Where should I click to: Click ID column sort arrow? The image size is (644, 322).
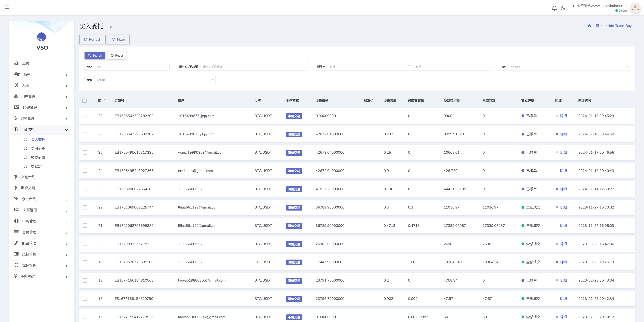(105, 100)
